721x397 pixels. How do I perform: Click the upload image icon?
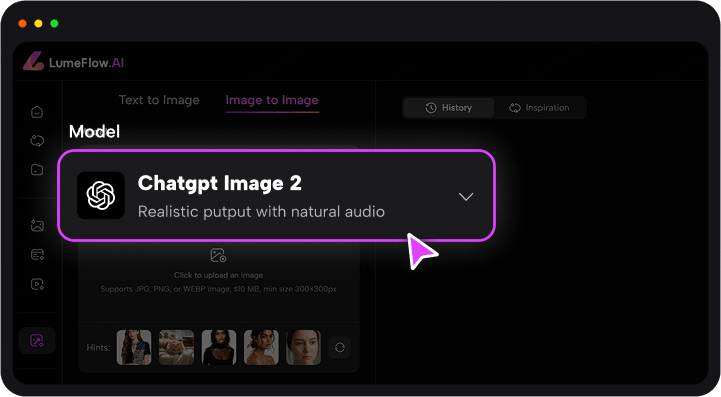click(218, 255)
